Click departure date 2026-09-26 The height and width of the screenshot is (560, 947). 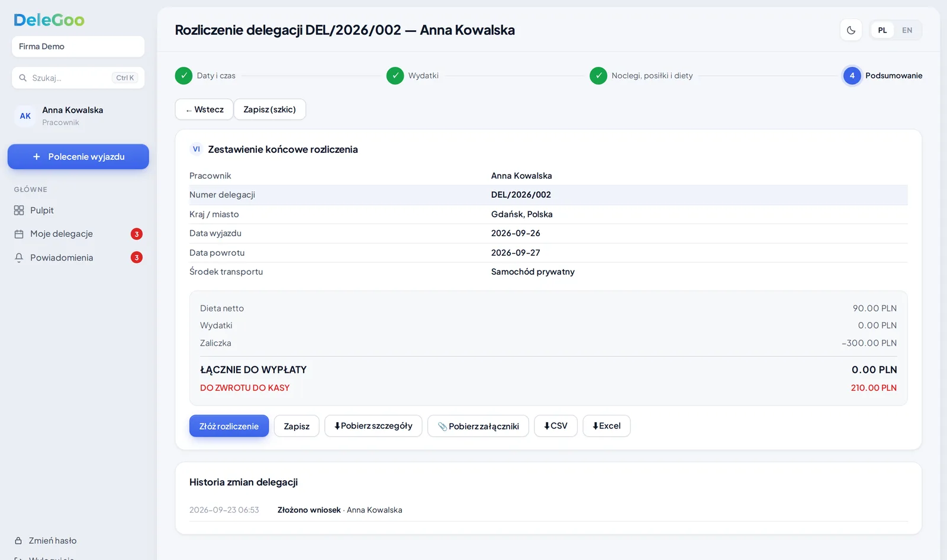[x=516, y=233]
